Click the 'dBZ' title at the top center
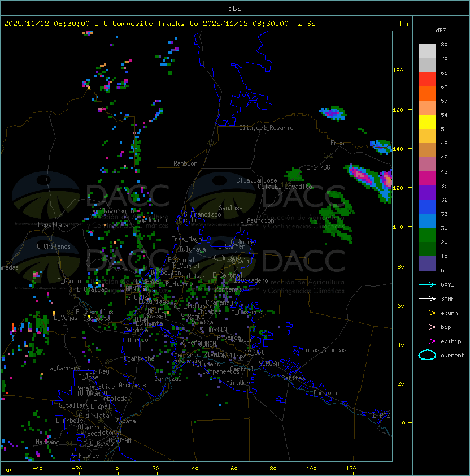The image size is (470, 476). tap(235, 8)
